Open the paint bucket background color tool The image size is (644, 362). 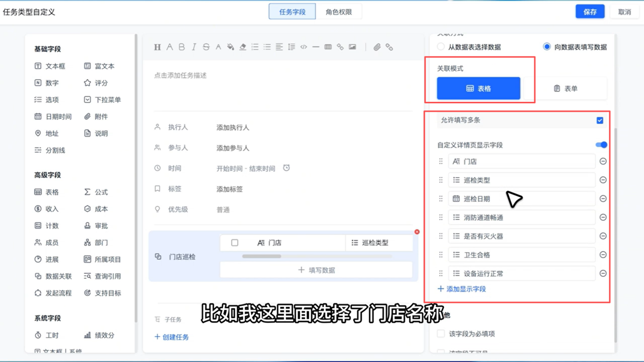click(x=230, y=47)
